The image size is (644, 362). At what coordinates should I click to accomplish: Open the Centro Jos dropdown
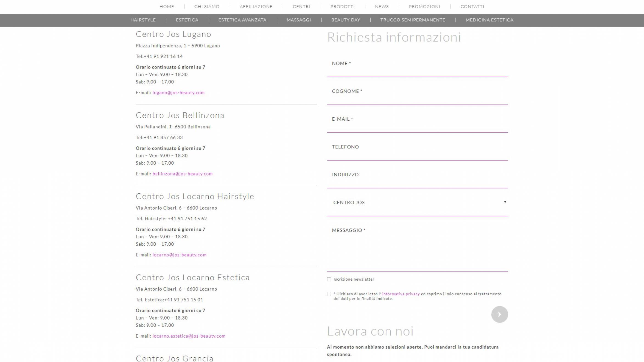point(417,202)
